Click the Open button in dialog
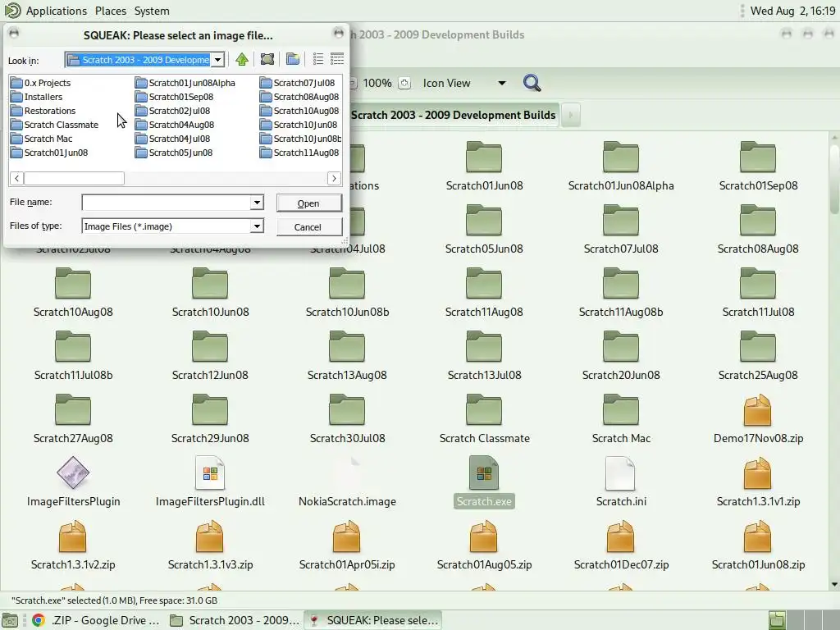The width and height of the screenshot is (840, 630). [x=308, y=203]
